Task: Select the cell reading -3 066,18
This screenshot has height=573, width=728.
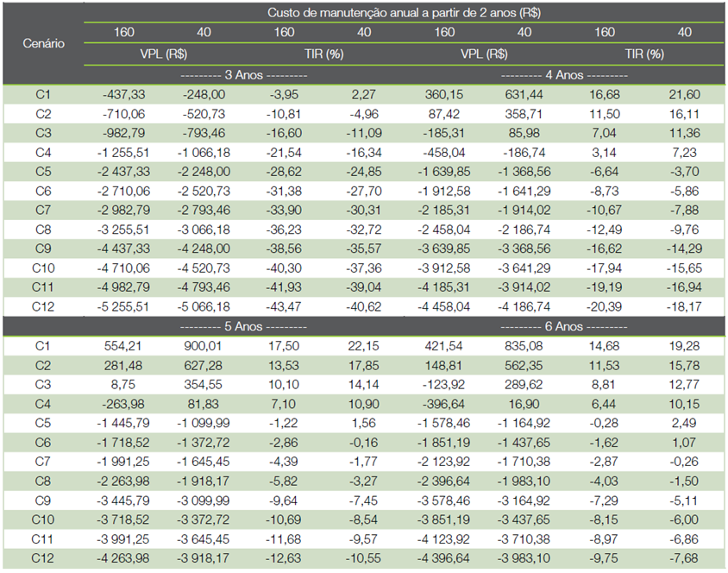Action: click(204, 230)
